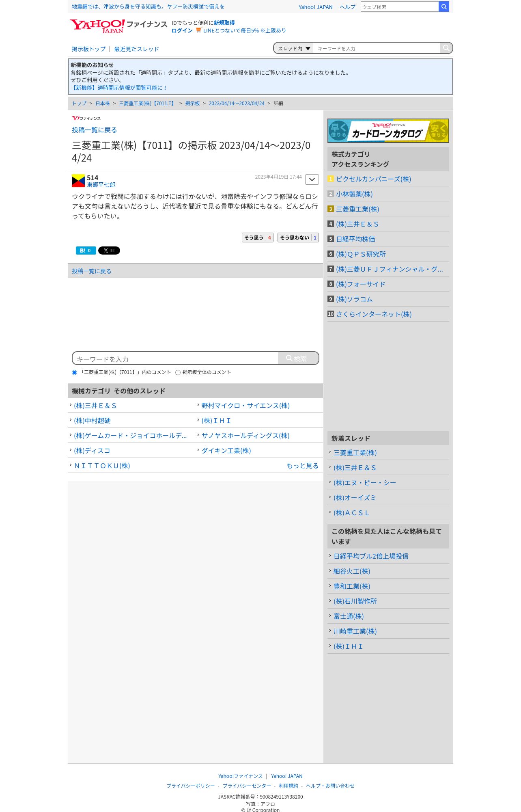
Task: Click footer プライバシーポリシー link
Action: (191, 786)
